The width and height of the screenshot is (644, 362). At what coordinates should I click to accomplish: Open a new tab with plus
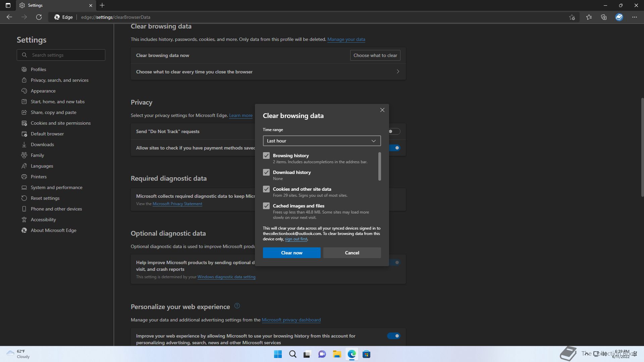102,5
